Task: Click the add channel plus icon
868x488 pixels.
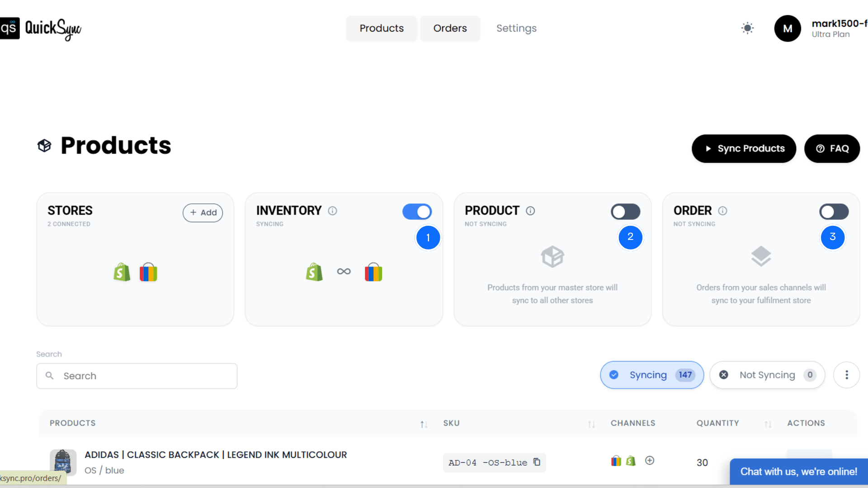Action: (649, 460)
